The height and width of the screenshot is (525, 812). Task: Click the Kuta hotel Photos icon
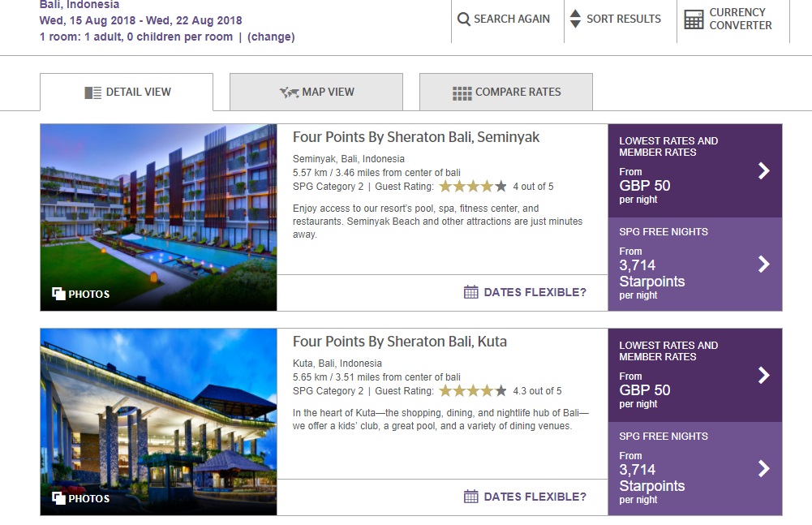(58, 498)
